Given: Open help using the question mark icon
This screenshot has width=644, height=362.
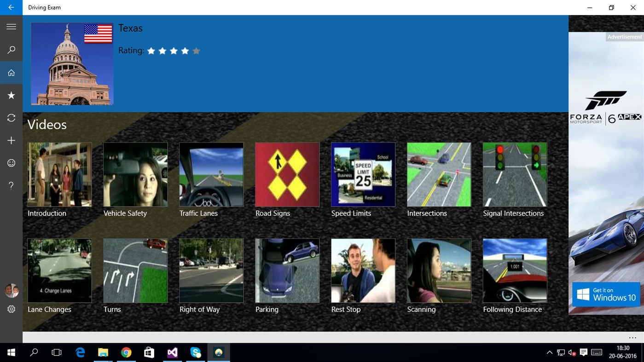Looking at the screenshot, I should (11, 185).
